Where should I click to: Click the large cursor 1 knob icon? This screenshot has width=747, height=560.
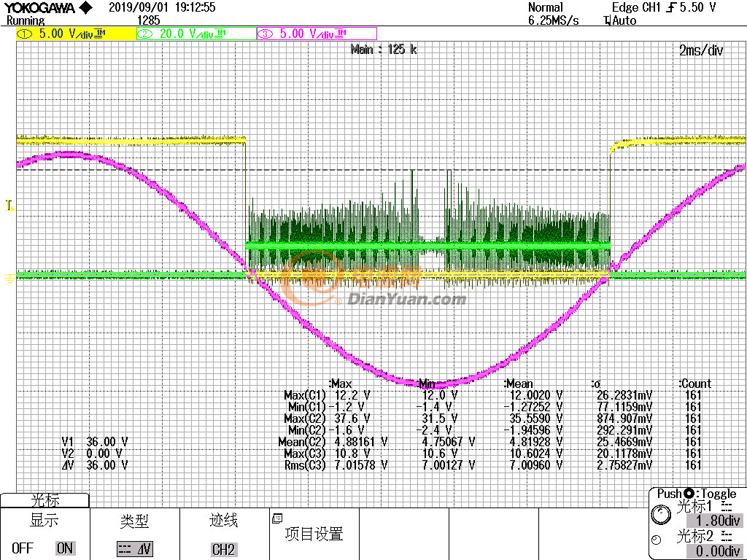click(x=661, y=515)
